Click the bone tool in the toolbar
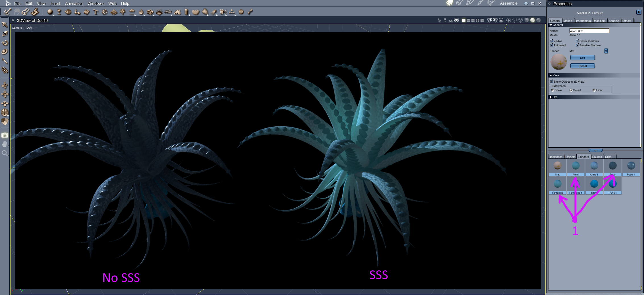 click(x=250, y=12)
